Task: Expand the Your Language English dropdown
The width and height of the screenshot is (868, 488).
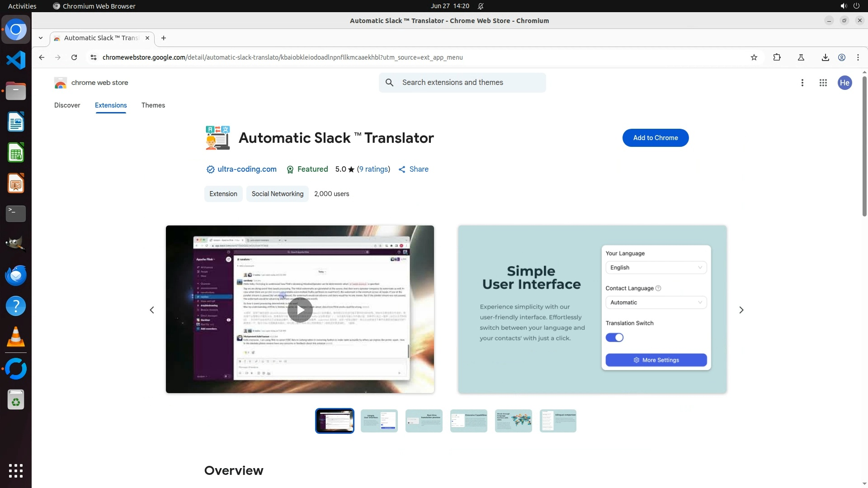Action: pyautogui.click(x=656, y=267)
